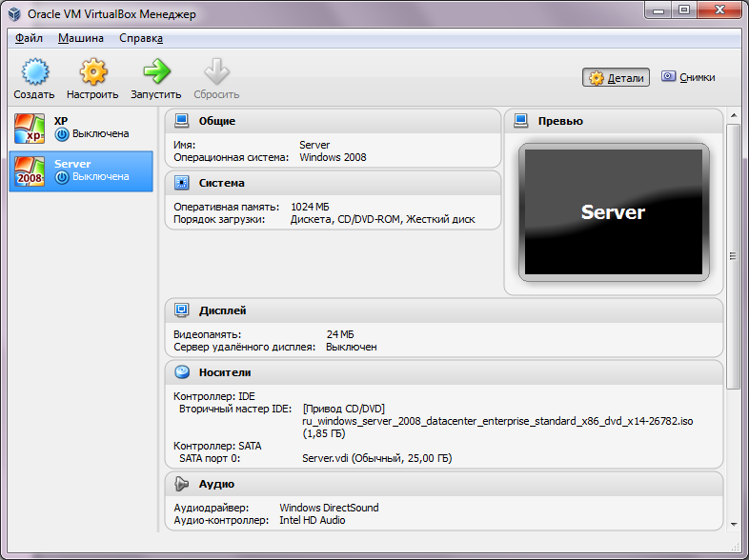Click the 'SATA порт 0:' label
This screenshot has width=749, height=560.
pos(210,458)
